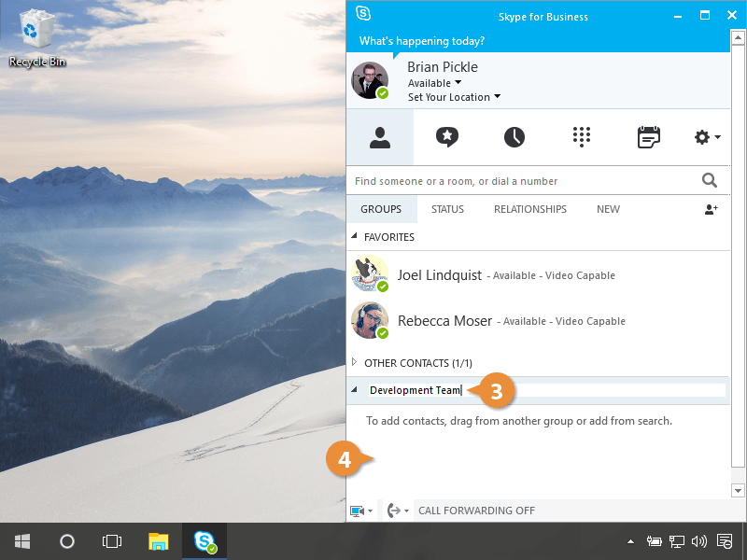
Task: Collapse the Favorites group
Action: (354, 237)
